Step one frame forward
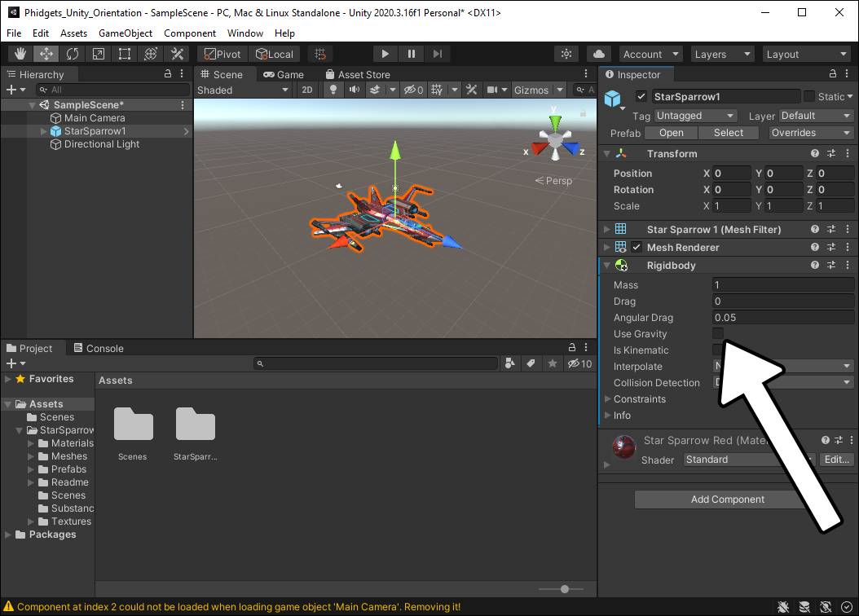Image resolution: width=859 pixels, height=616 pixels. pyautogui.click(x=437, y=54)
